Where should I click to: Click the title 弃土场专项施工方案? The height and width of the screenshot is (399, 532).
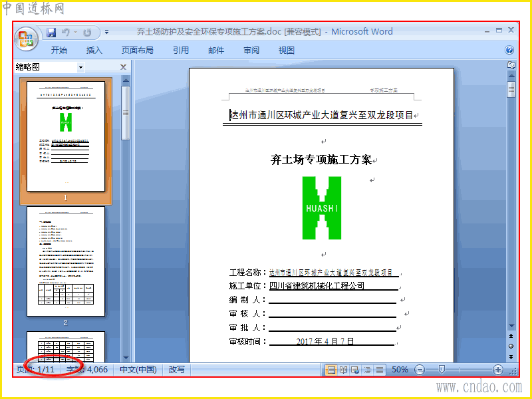[321, 160]
